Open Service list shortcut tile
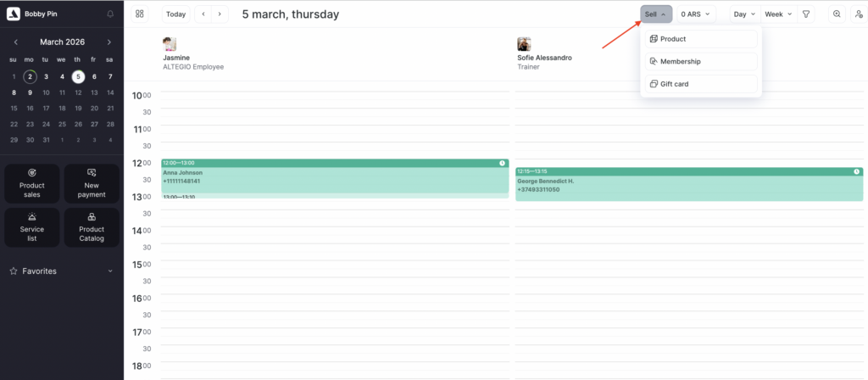Image resolution: width=868 pixels, height=380 pixels. pyautogui.click(x=32, y=227)
